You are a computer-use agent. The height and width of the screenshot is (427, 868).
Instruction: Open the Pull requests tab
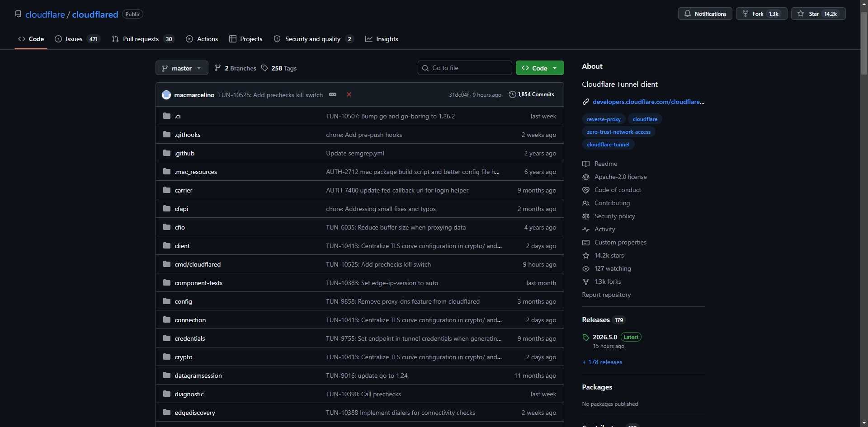[143, 39]
